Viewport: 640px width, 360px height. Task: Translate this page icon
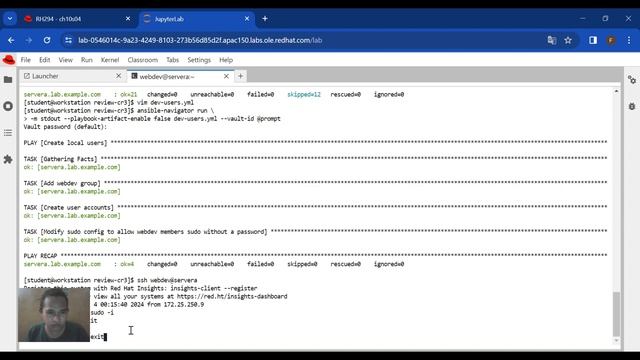click(552, 40)
